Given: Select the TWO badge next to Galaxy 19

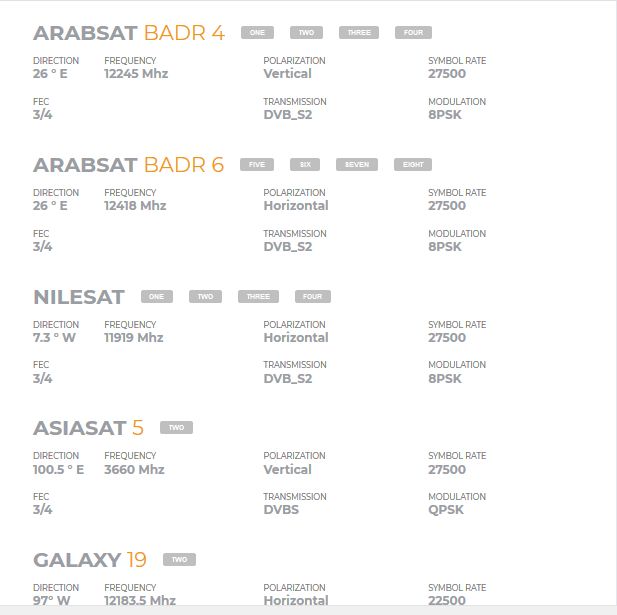Looking at the screenshot, I should coord(179,560).
